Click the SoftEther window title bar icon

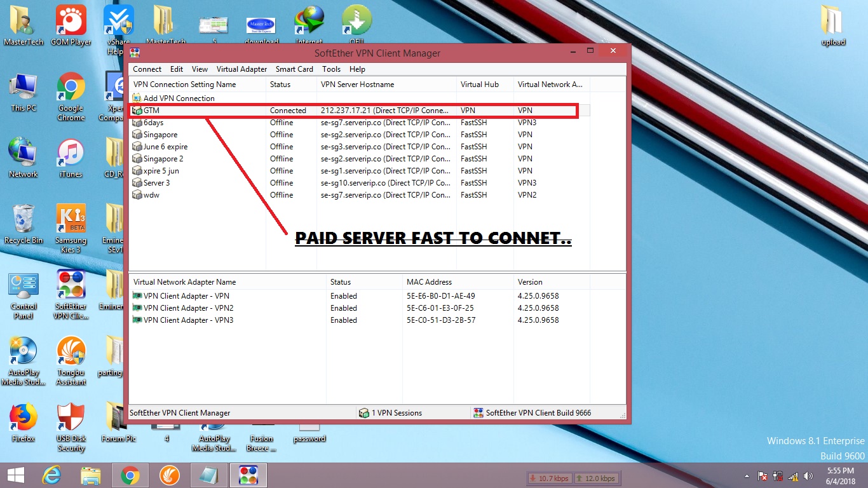135,53
